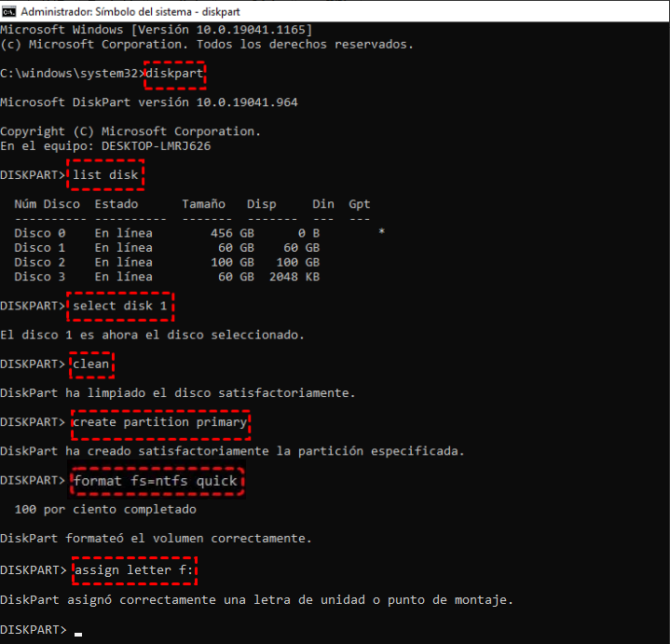Click the blinking cursor at the last DISKPART prompt
This screenshot has width=670, height=644.
77,635
